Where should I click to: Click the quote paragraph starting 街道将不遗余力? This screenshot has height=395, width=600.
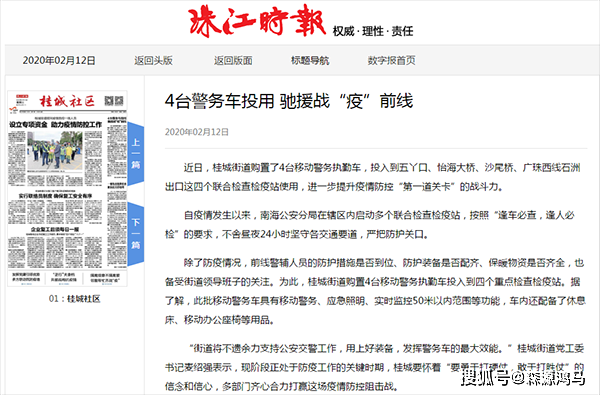(x=375, y=367)
